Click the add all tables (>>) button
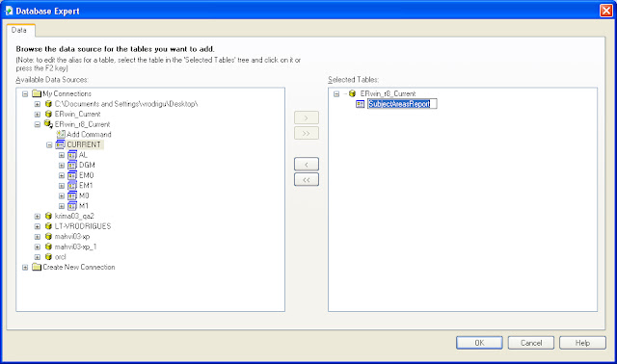Screen dimensions: 617x364 point(307,133)
